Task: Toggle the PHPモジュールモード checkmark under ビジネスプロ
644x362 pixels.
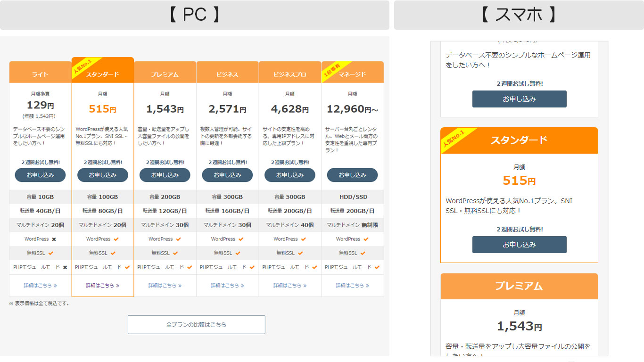Action: click(x=314, y=267)
